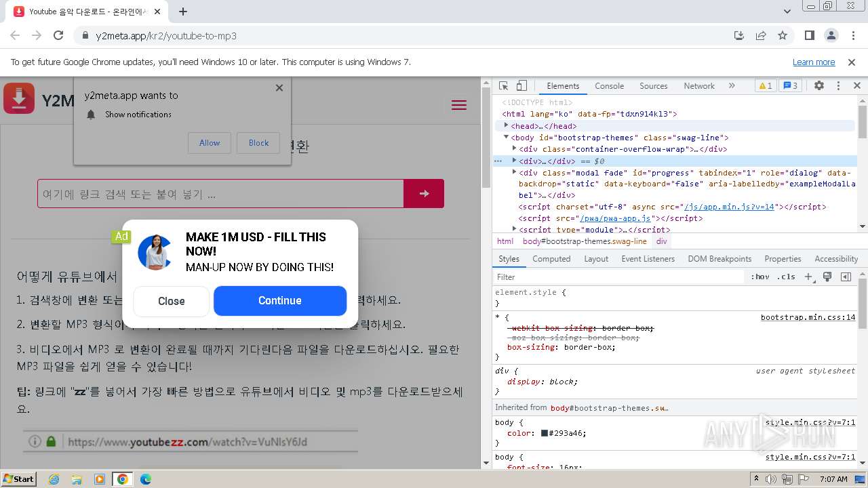
Task: Close the DevTools panel
Action: click(857, 86)
